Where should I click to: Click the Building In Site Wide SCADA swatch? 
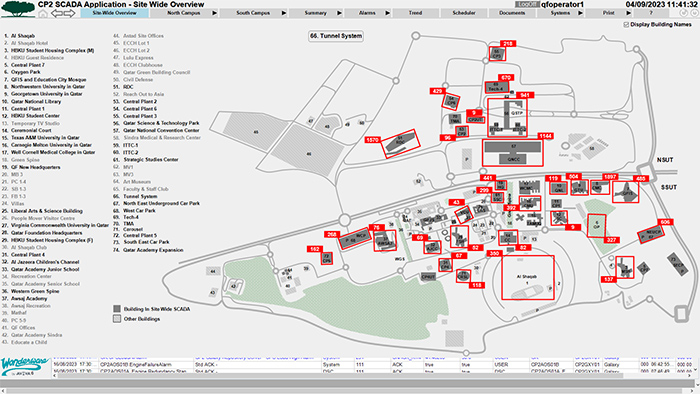pyautogui.click(x=117, y=309)
